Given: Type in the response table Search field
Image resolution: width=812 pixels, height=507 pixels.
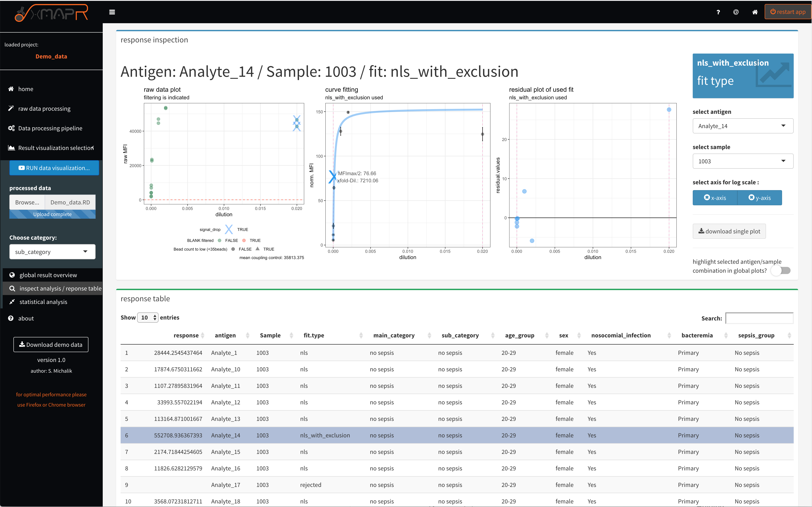Looking at the screenshot, I should [760, 318].
